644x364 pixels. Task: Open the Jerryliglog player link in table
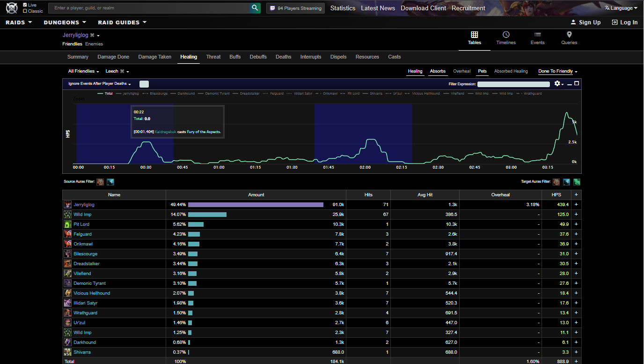[84, 205]
